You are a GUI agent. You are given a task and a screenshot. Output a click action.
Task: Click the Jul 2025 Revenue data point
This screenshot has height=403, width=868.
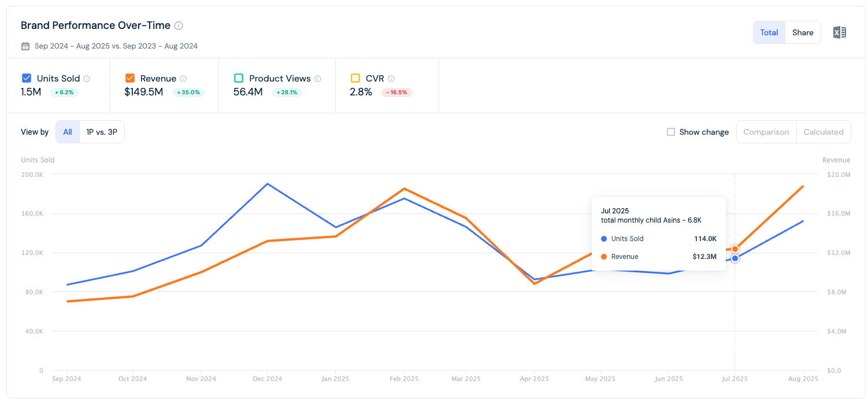click(735, 249)
